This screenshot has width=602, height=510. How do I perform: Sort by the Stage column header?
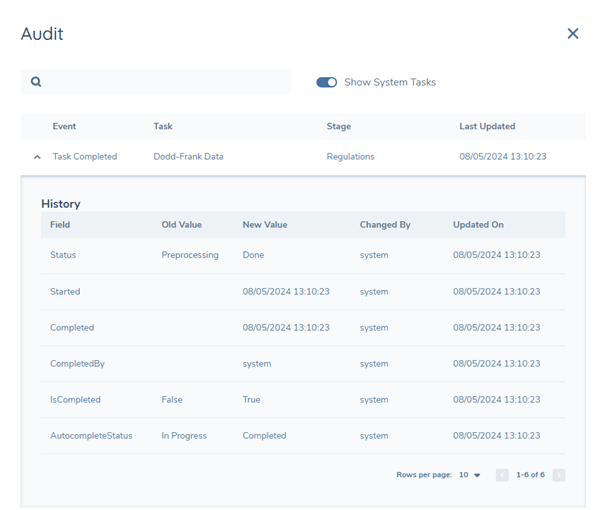point(339,126)
